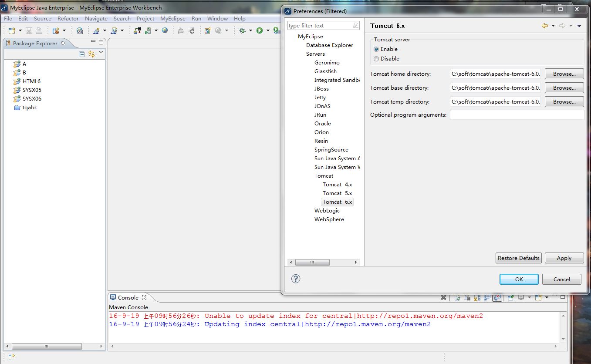
Task: Click the preferences tree horizontal scrollbar thumb
Action: (x=312, y=262)
